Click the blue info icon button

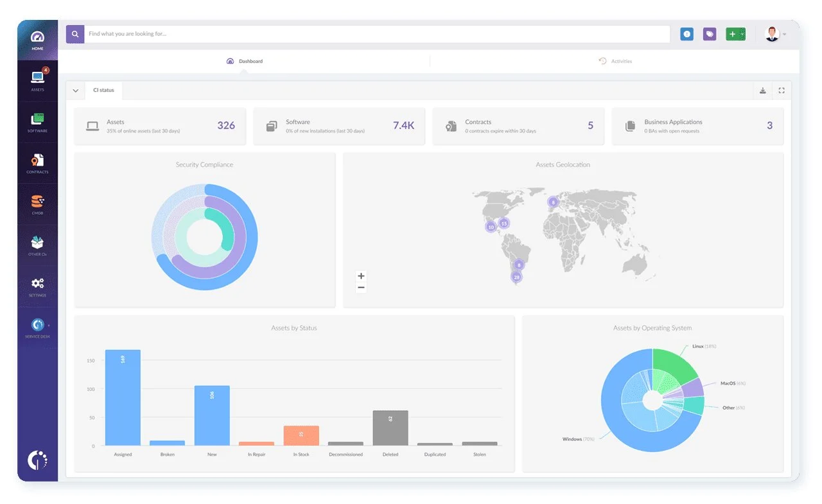click(x=687, y=34)
